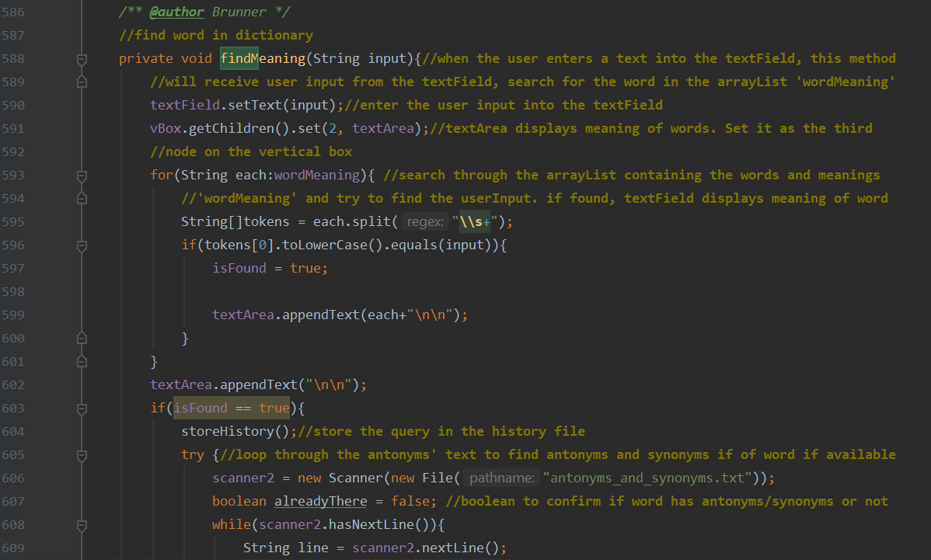Click the @author tag in the Javadoc comment
Viewport: 931px width, 560px height.
pos(176,12)
